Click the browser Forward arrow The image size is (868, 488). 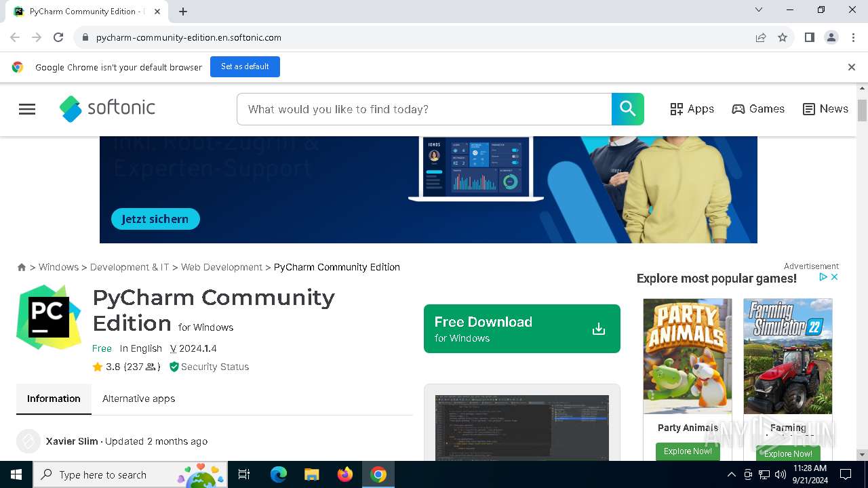pos(37,37)
